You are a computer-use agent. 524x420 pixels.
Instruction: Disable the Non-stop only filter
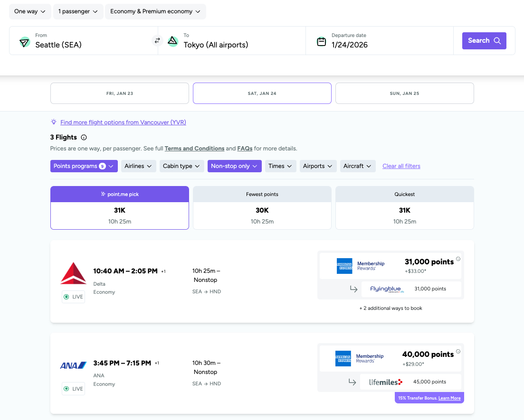click(x=234, y=166)
